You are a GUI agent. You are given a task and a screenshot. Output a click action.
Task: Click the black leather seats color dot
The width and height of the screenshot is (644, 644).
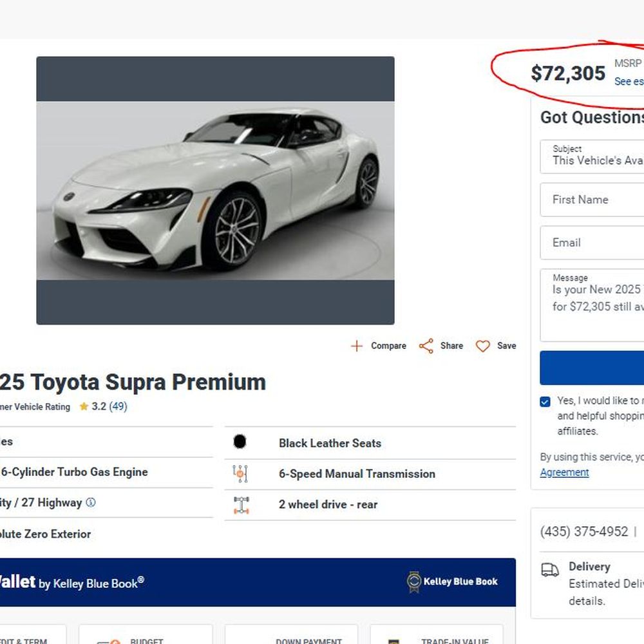click(240, 442)
